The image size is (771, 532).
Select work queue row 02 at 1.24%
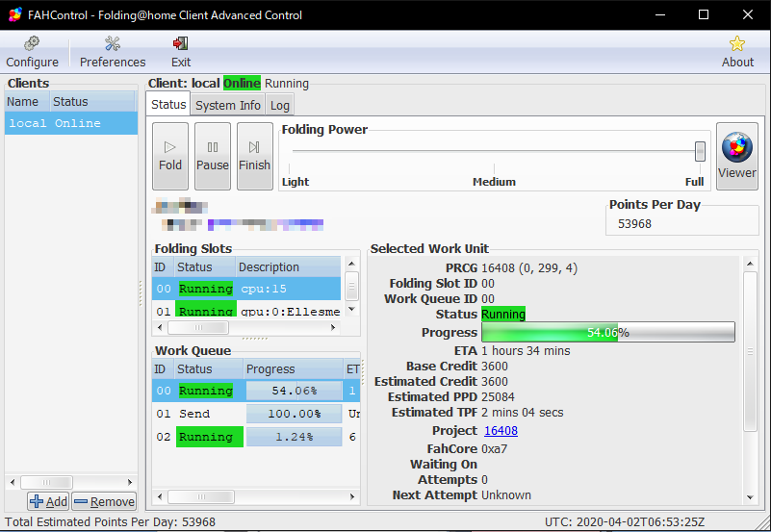tap(256, 437)
